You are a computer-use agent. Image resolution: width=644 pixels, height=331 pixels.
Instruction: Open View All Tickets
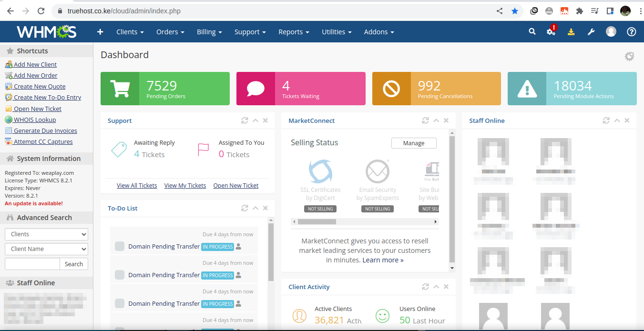[x=137, y=185]
